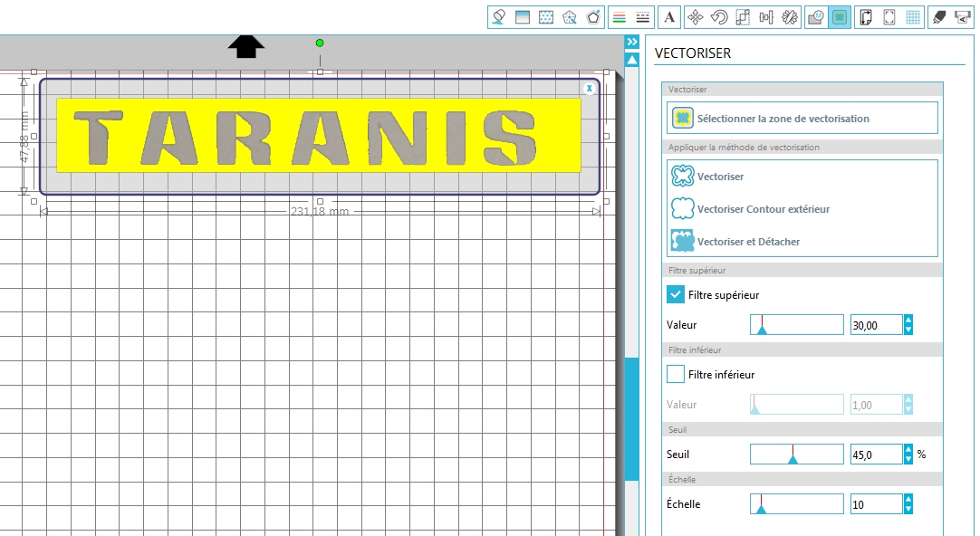980x536 pixels.
Task: Click the Valeur field showing 30,00
Action: pyautogui.click(x=876, y=325)
